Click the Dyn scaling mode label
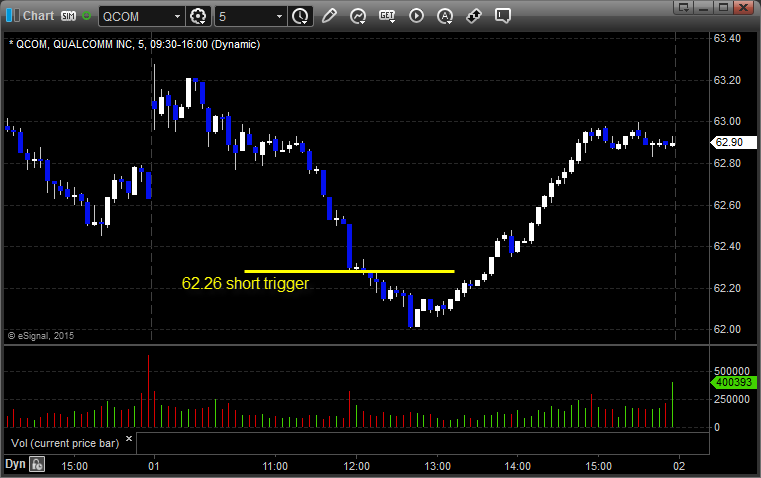 tap(15, 464)
